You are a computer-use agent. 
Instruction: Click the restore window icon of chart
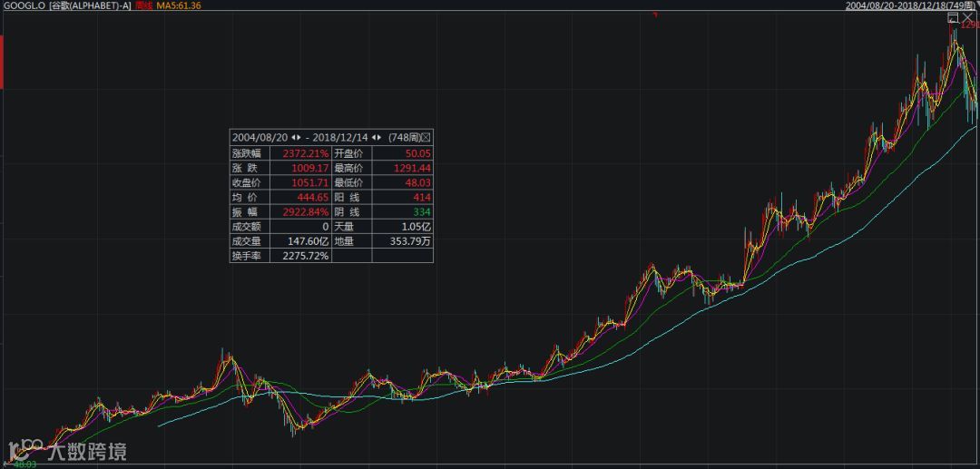point(953,17)
